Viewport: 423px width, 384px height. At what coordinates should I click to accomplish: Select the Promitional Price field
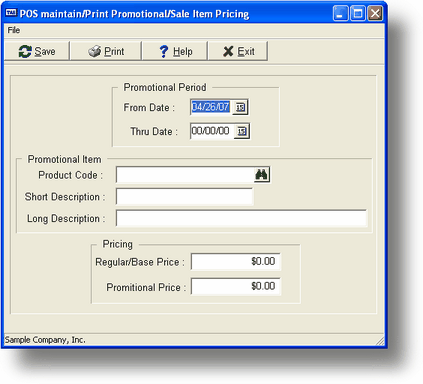pos(235,286)
